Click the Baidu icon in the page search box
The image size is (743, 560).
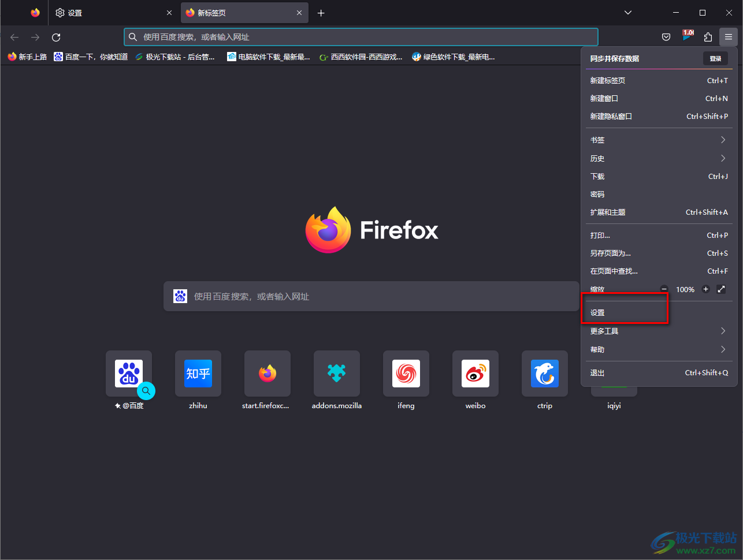click(180, 296)
